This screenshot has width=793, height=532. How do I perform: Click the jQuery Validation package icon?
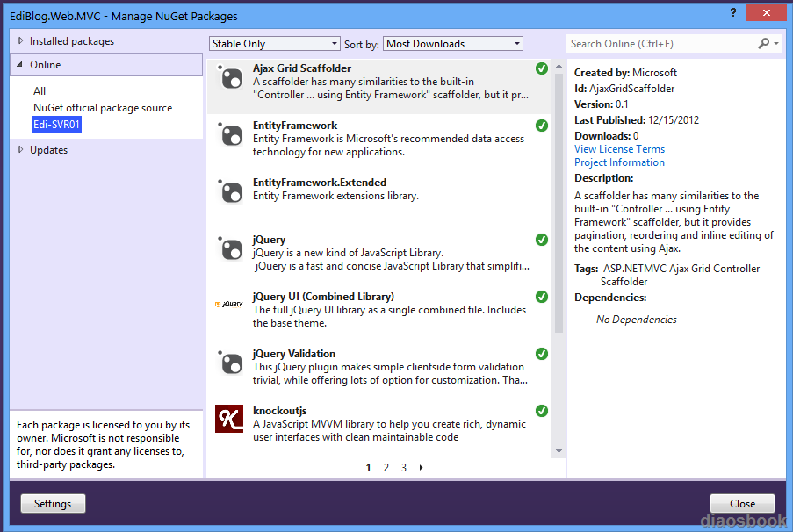pos(230,363)
